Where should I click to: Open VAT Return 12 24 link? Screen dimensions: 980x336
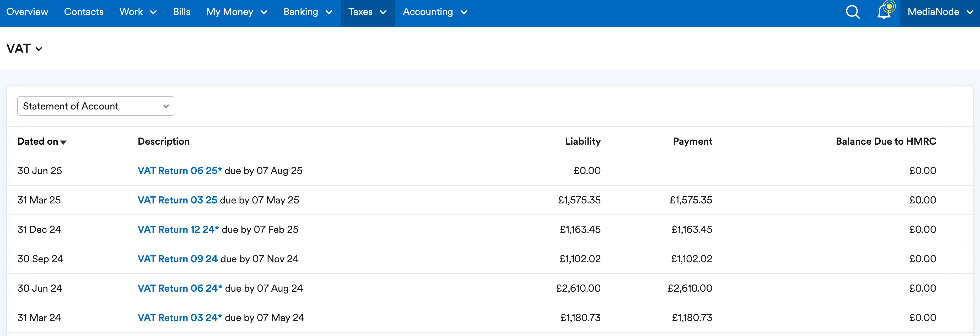[178, 229]
